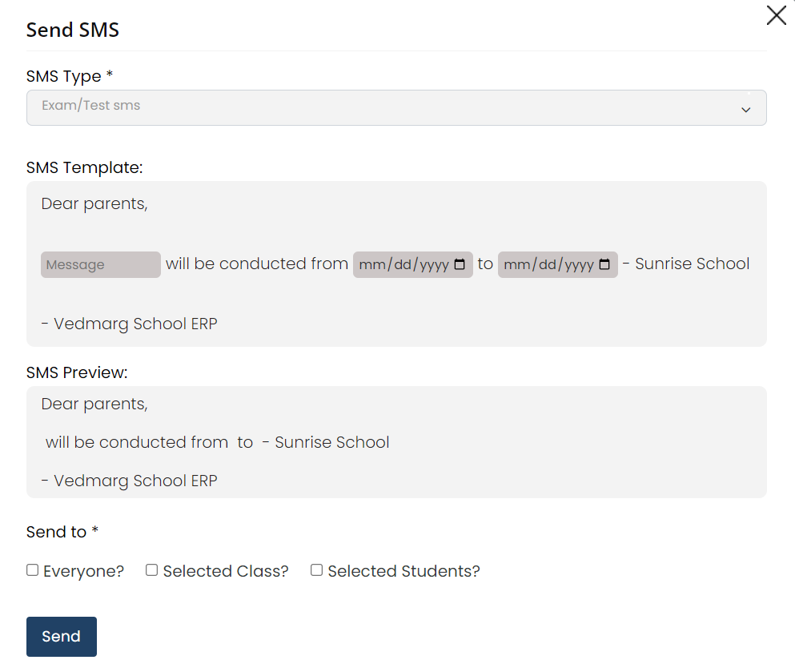
Task: Click the chevron on the SMS Type selector
Action: coord(745,110)
